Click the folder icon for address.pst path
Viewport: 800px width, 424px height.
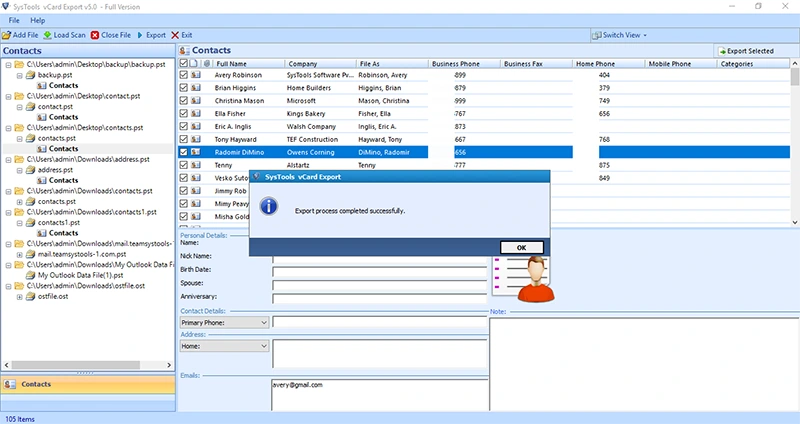19,160
